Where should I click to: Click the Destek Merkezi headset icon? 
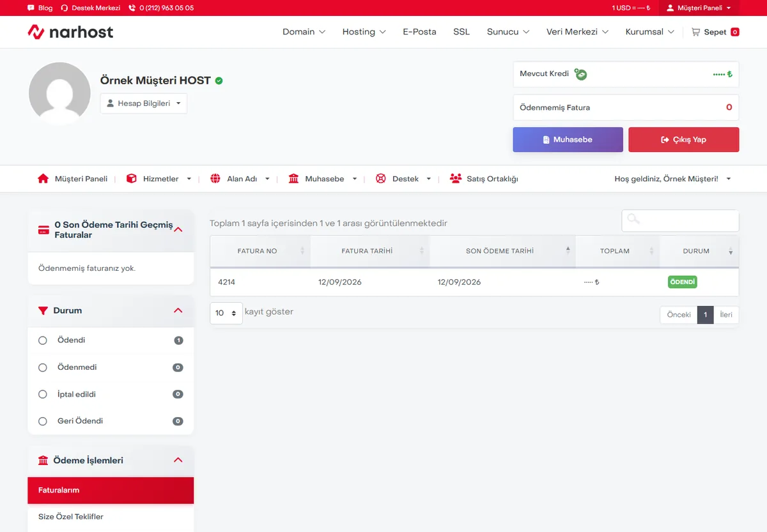pos(65,8)
